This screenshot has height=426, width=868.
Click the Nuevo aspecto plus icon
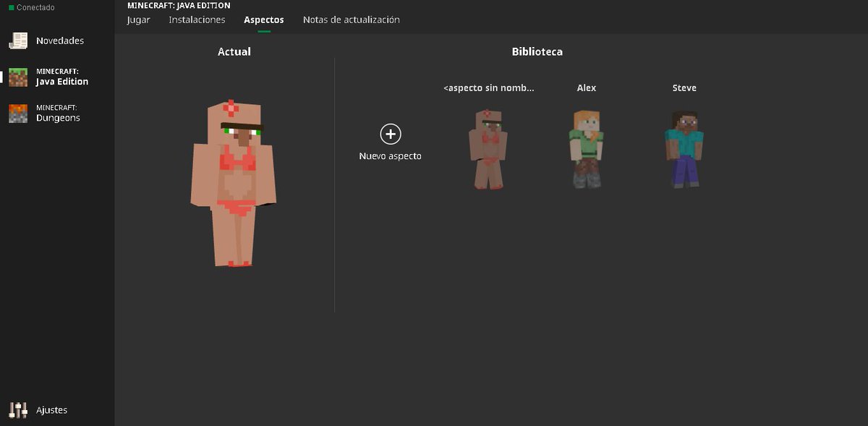click(x=390, y=134)
